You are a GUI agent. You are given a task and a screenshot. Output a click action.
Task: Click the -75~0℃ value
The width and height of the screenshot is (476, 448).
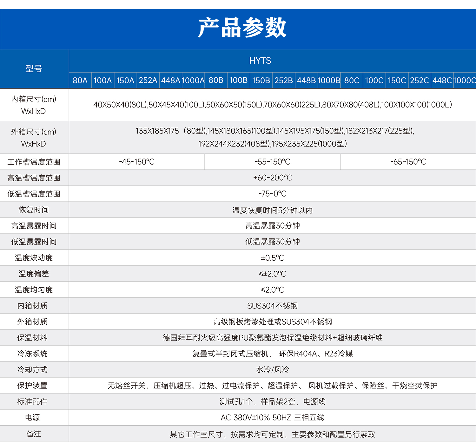(x=273, y=193)
